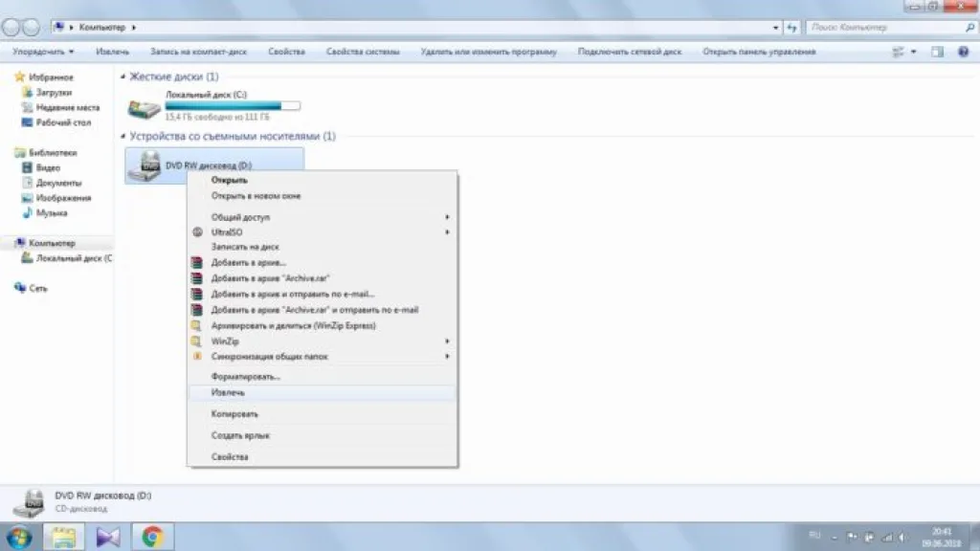Launch Google Chrome from the taskbar
Viewport: 980px width, 551px height.
pos(152,538)
